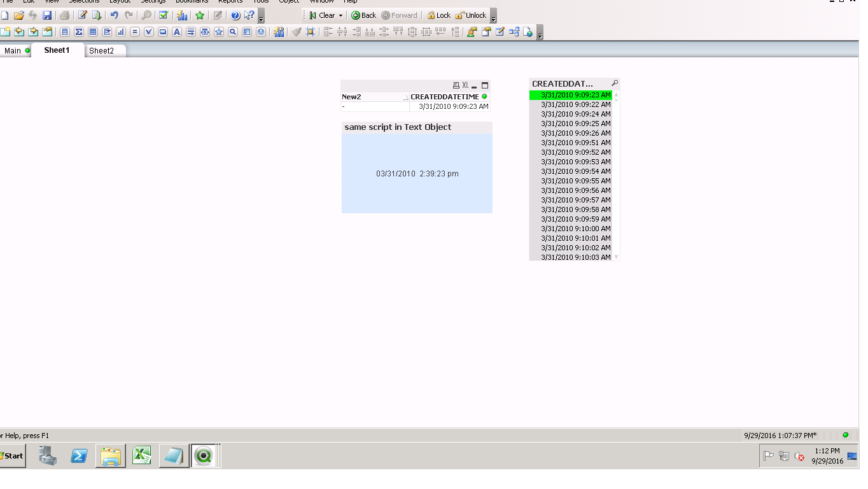Open the Time Chart wizard icon
The image size is (868, 489).
279,32
